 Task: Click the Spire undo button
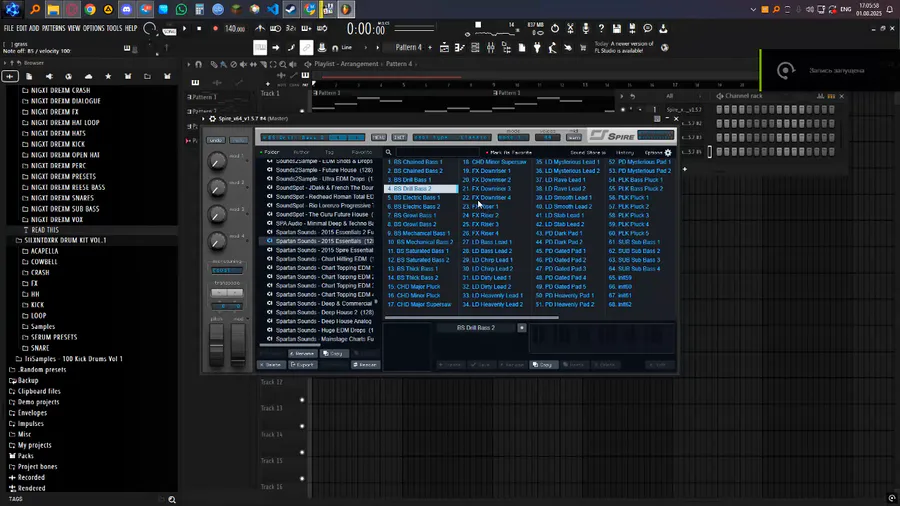point(216,140)
